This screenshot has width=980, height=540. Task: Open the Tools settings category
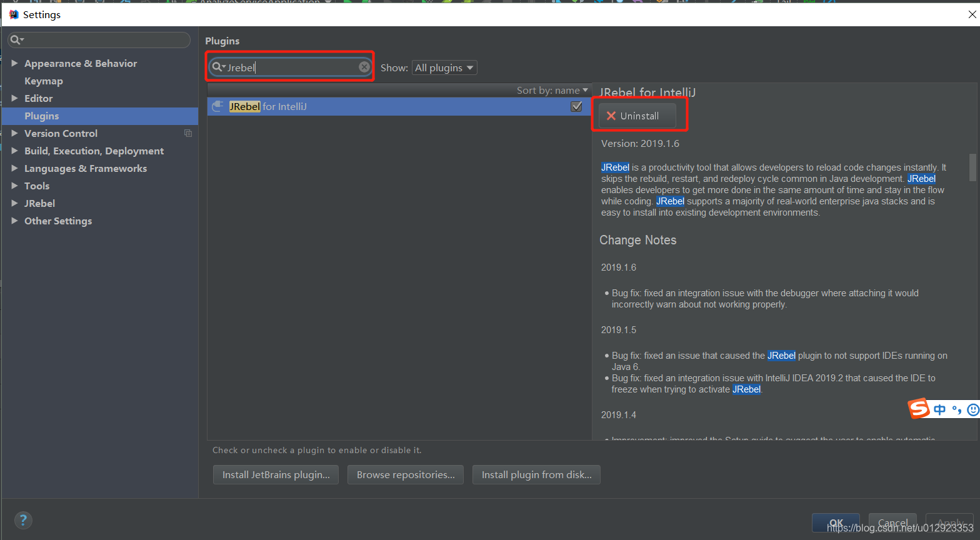coord(37,186)
